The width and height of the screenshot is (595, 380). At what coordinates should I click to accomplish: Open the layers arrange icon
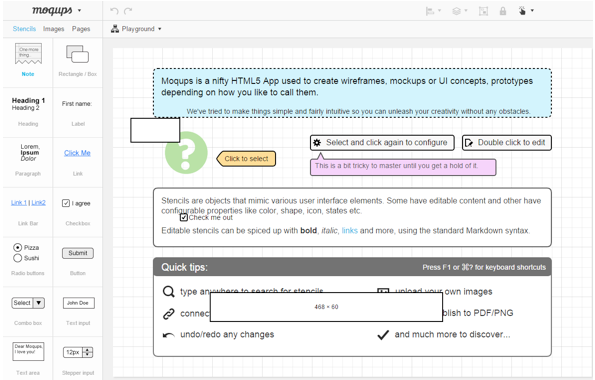point(460,11)
